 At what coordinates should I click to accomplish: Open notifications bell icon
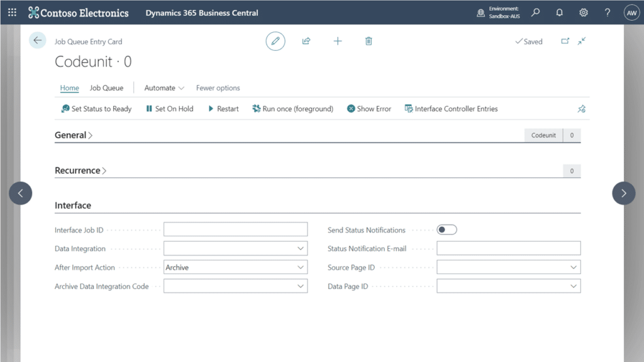coord(558,12)
